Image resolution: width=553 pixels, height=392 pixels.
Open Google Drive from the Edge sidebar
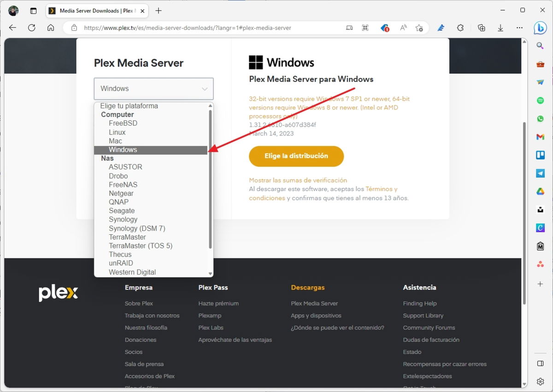click(540, 191)
